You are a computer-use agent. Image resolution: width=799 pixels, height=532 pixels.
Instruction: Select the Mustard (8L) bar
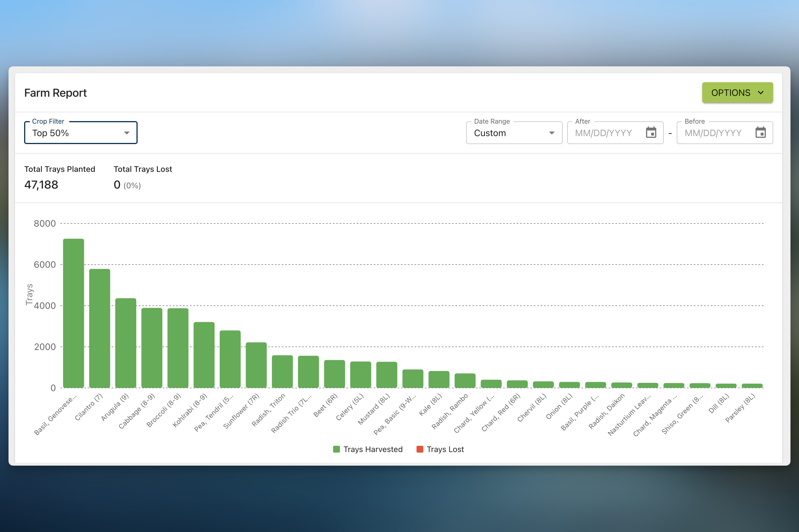coord(387,375)
